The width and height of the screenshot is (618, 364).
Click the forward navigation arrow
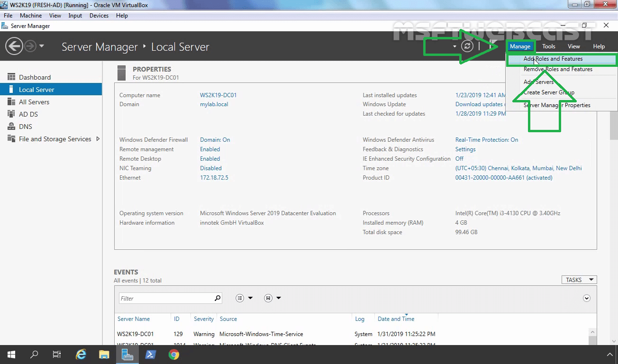[x=30, y=46]
